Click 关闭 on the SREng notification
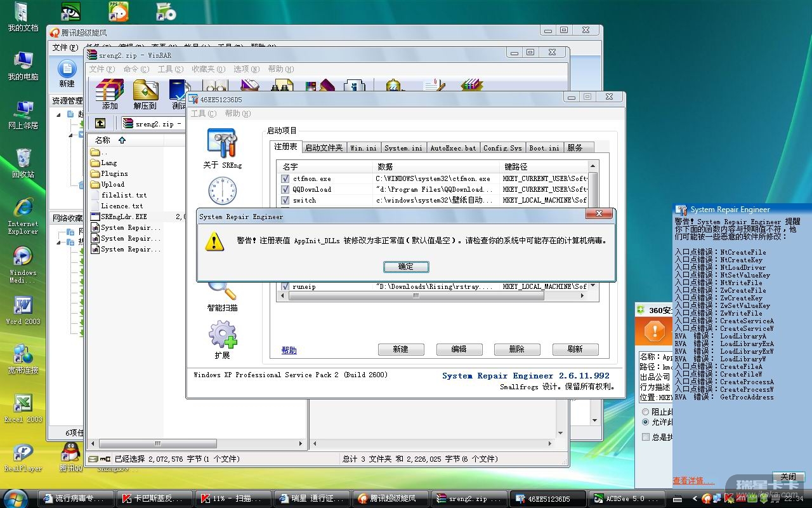Screen dimensions: 812x508 788,477
